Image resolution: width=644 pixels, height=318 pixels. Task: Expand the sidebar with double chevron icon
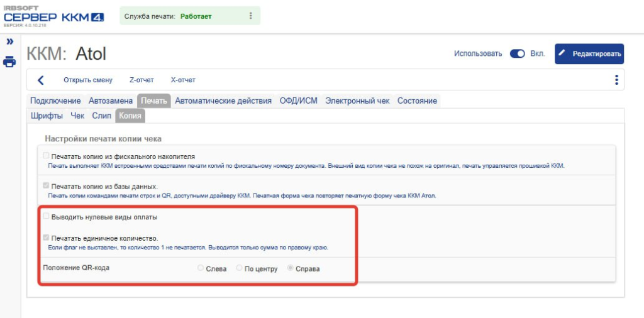9,41
